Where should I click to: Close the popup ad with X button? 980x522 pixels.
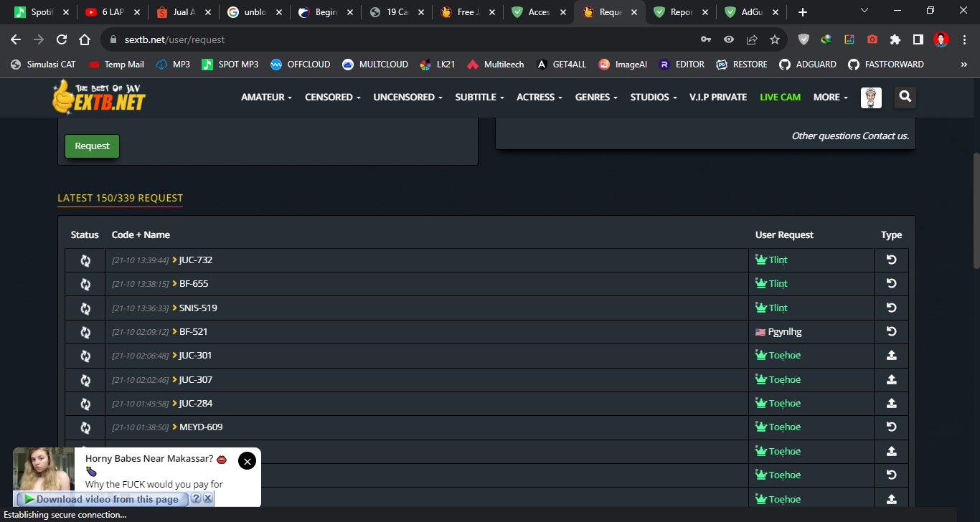pyautogui.click(x=247, y=461)
